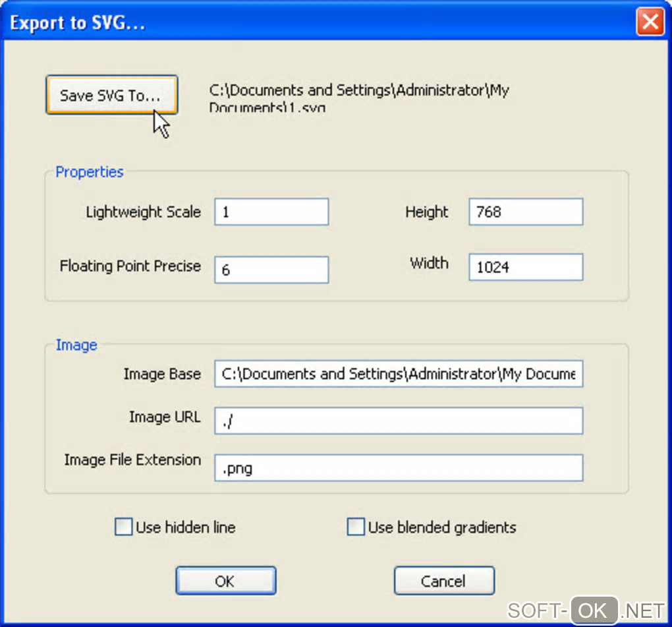Click the SVG save path text
672x627 pixels.
coord(359,98)
